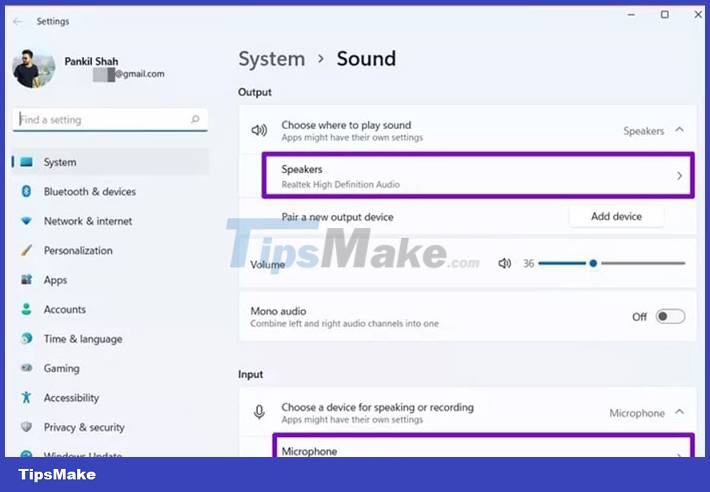Click the output speaker icon beside Choose where to play sound

tap(259, 130)
